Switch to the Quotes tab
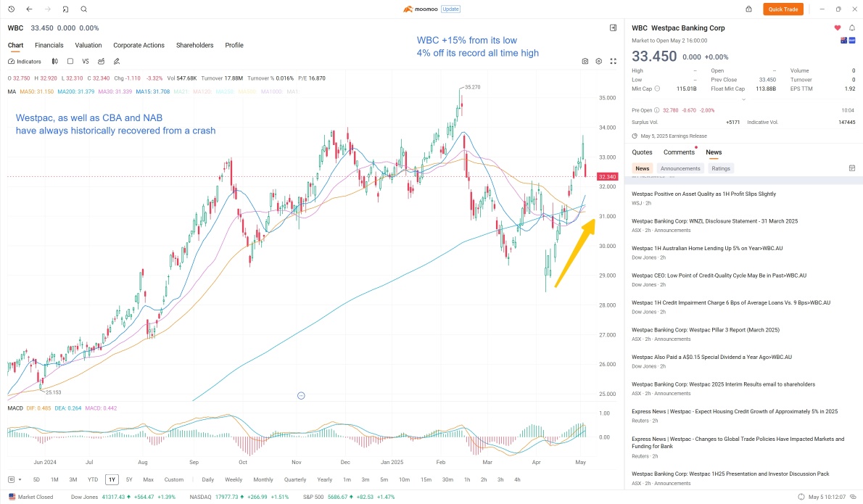 642,152
